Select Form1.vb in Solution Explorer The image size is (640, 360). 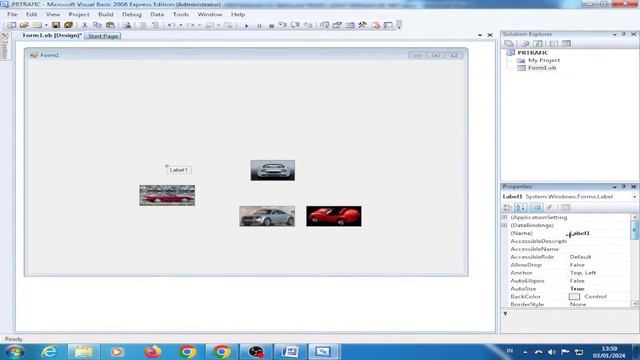tap(542, 68)
